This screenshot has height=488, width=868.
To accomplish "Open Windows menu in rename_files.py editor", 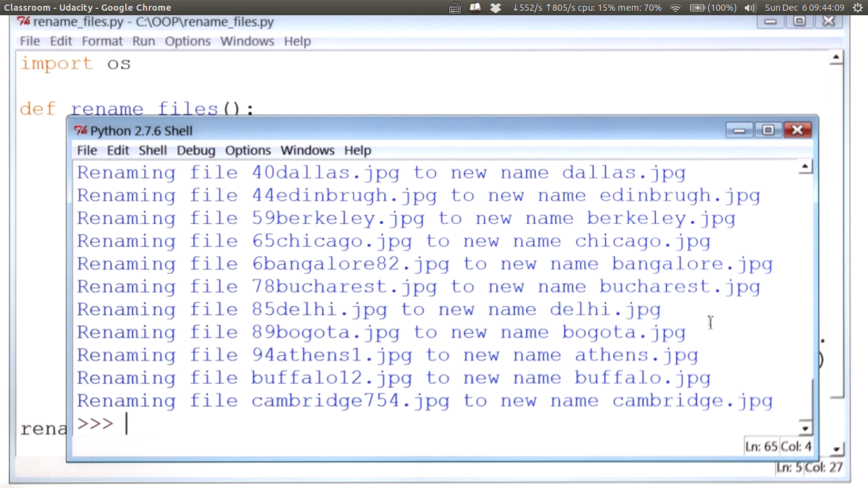I will (247, 41).
